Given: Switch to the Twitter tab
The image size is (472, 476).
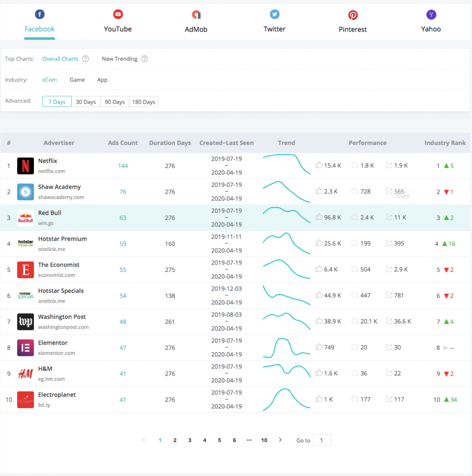Looking at the screenshot, I should 275,29.
